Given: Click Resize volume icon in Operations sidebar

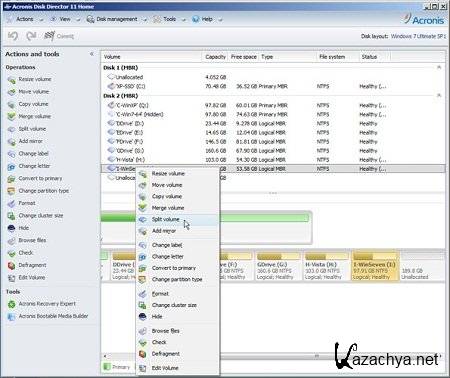Looking at the screenshot, I should (11, 80).
